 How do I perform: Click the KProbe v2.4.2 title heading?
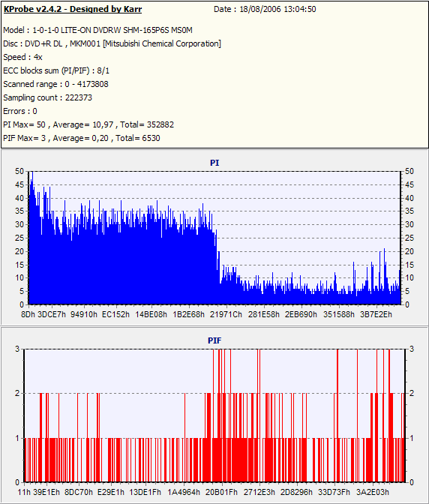coord(72,9)
